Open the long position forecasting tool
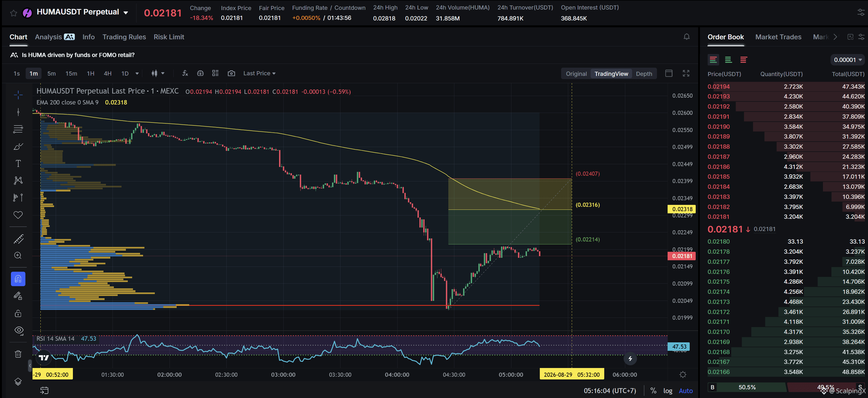Image resolution: width=868 pixels, height=398 pixels. pos(18,197)
